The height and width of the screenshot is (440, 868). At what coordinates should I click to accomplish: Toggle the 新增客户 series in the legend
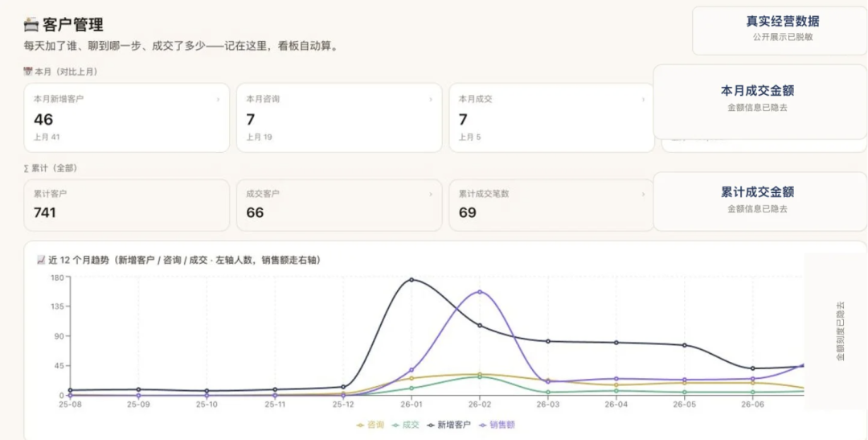pyautogui.click(x=449, y=425)
